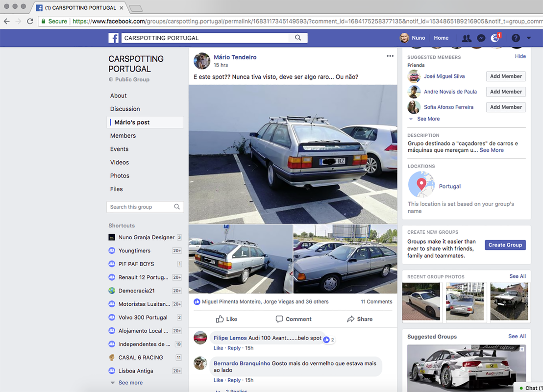
Task: Click the Portugal location map icon
Action: pyautogui.click(x=421, y=185)
